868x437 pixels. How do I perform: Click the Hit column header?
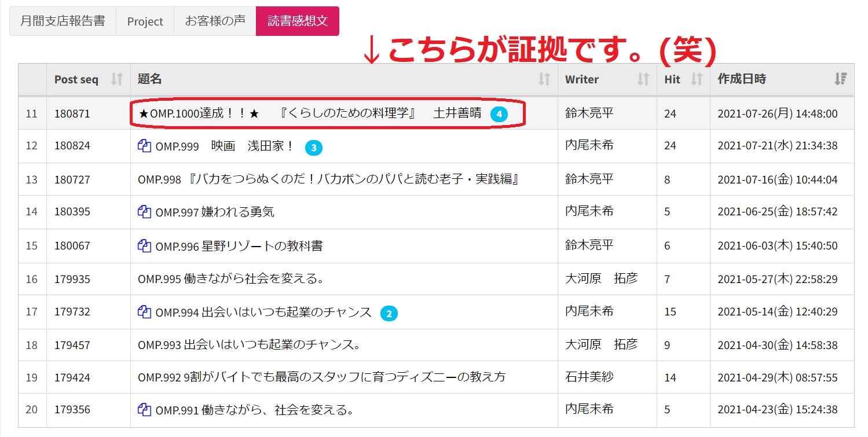[683, 79]
